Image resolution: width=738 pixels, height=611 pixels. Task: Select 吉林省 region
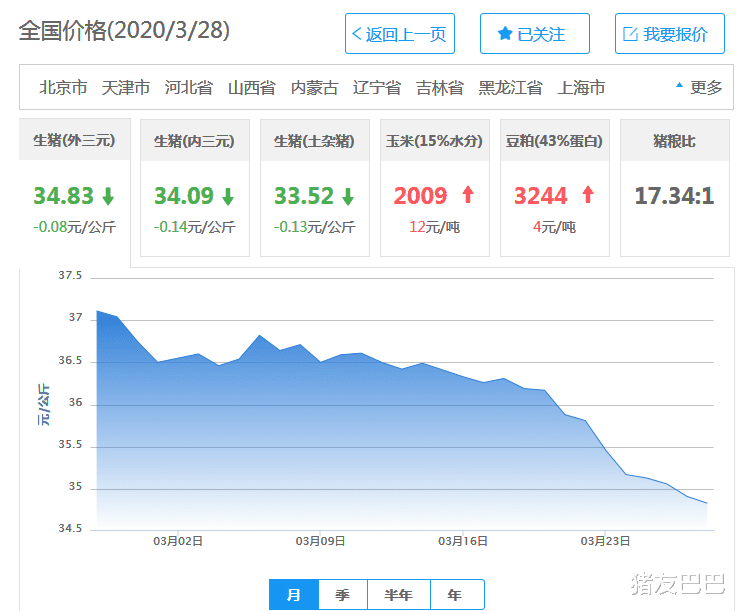(440, 88)
